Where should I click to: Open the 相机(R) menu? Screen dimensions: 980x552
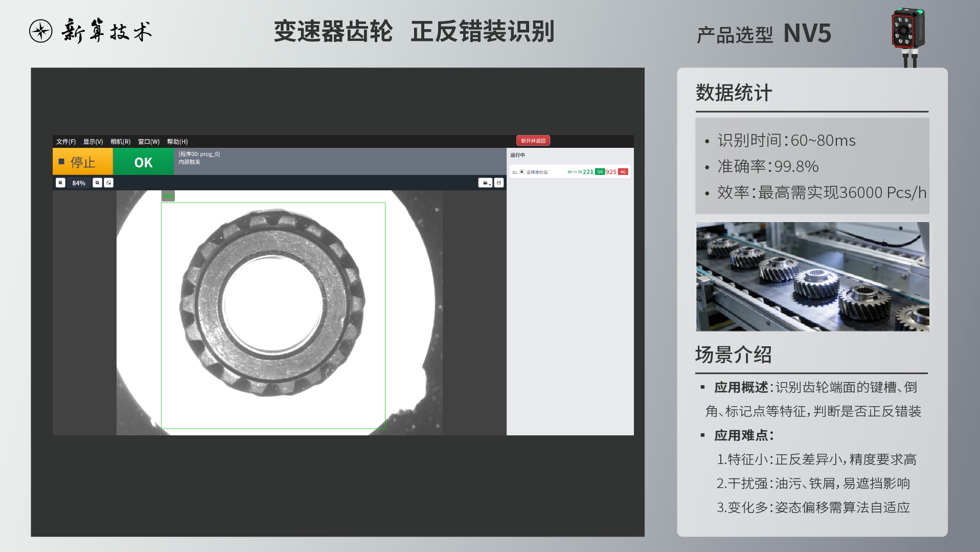(121, 142)
